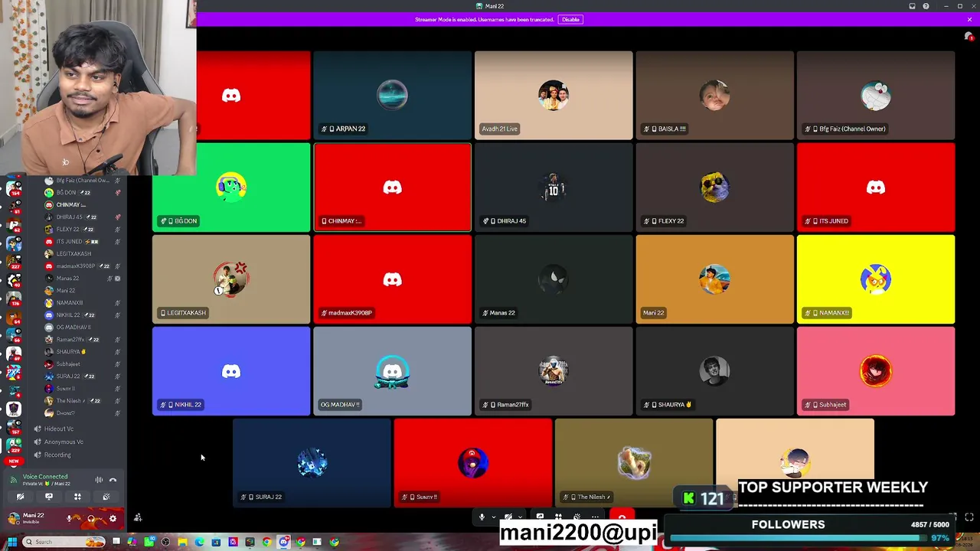Show the voice channel chat icon
Image resolution: width=980 pixels, height=551 pixels.
click(969, 37)
